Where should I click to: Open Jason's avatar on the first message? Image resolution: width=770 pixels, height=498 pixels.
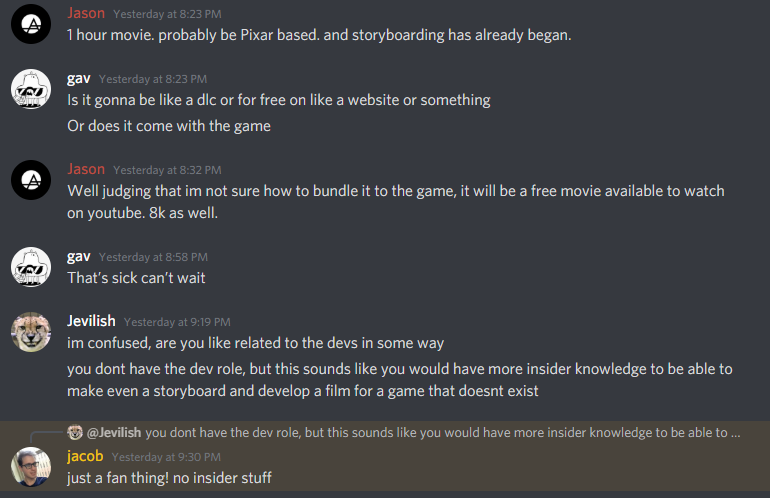click(x=31, y=24)
